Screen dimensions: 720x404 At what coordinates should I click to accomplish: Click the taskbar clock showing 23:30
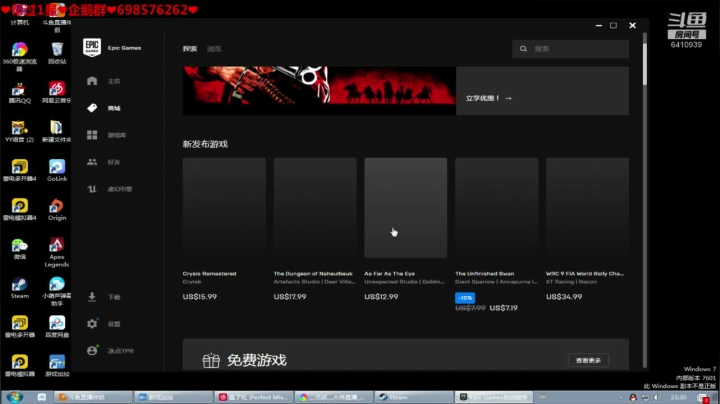pos(678,398)
